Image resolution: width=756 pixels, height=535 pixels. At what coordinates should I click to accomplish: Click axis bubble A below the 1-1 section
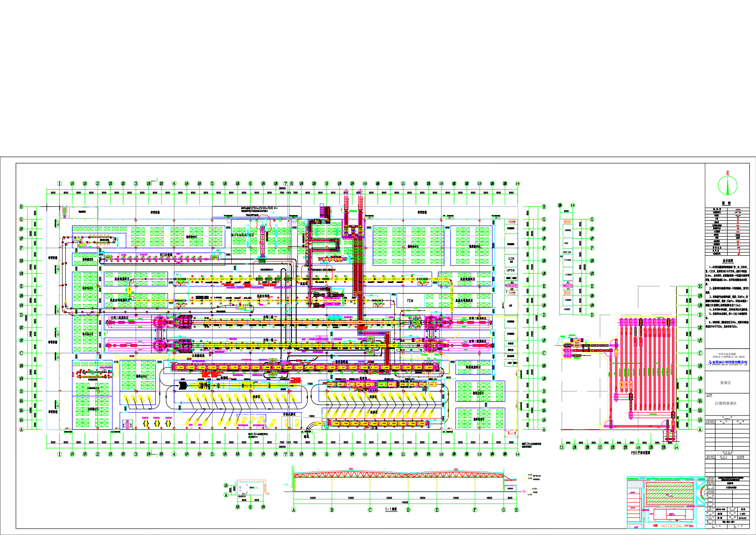pyautogui.click(x=294, y=510)
